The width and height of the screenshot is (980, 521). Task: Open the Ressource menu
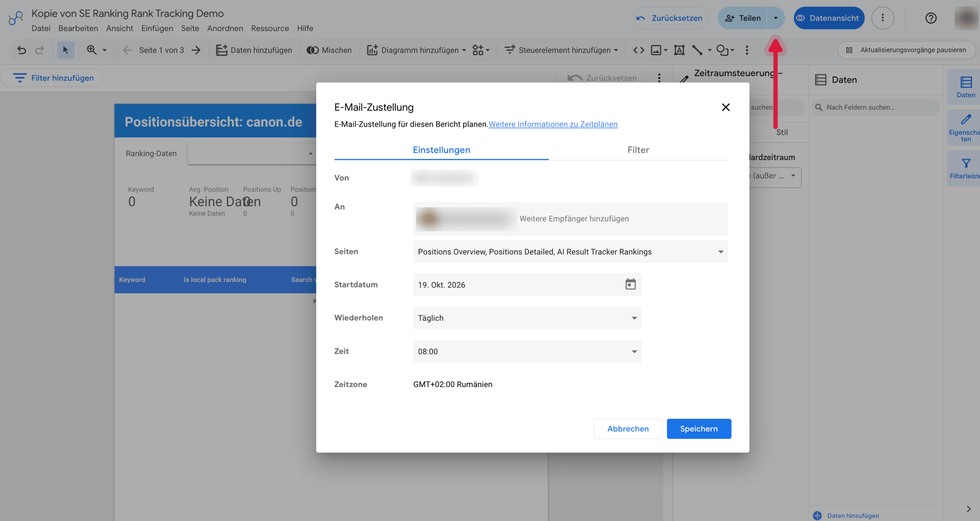[270, 28]
